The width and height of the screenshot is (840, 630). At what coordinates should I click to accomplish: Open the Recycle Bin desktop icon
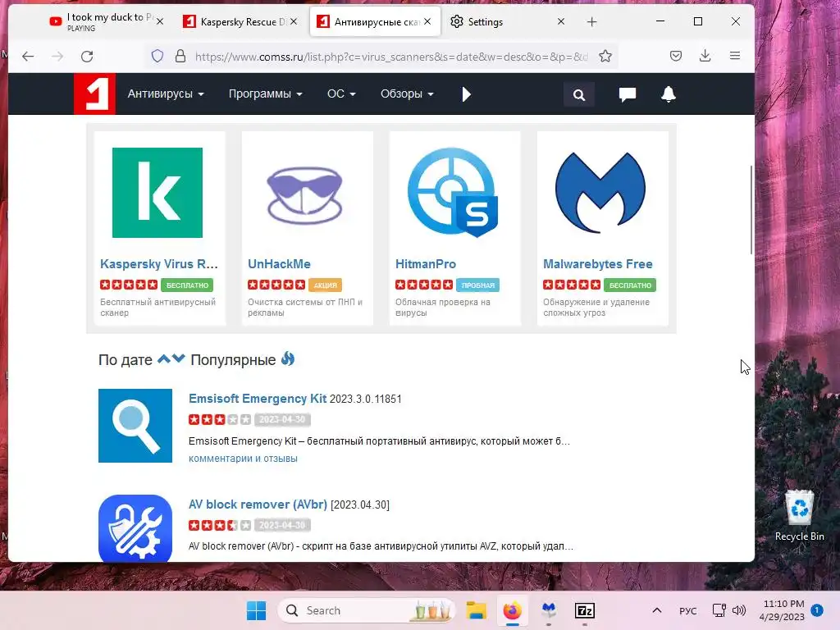point(799,516)
